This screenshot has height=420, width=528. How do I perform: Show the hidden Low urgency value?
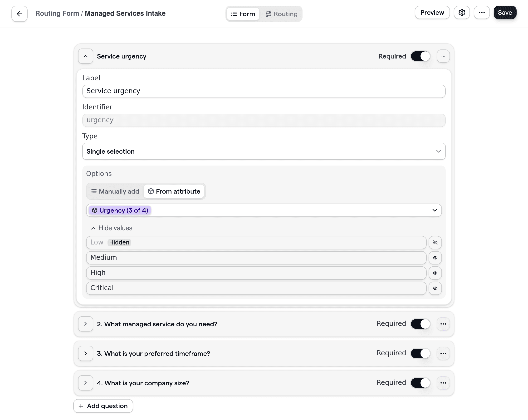435,242
